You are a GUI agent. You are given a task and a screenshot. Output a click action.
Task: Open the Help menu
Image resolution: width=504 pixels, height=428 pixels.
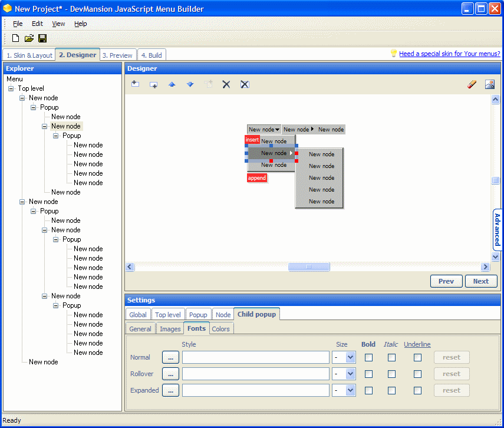[x=80, y=24]
